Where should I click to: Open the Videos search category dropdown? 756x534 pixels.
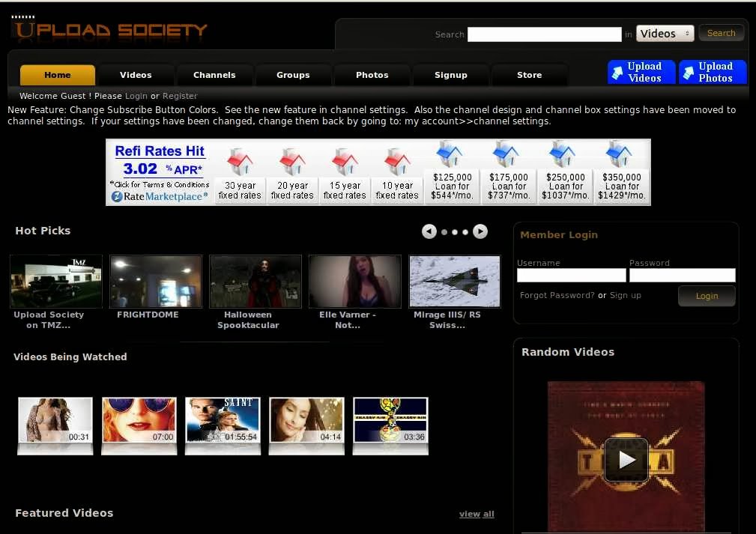point(665,34)
